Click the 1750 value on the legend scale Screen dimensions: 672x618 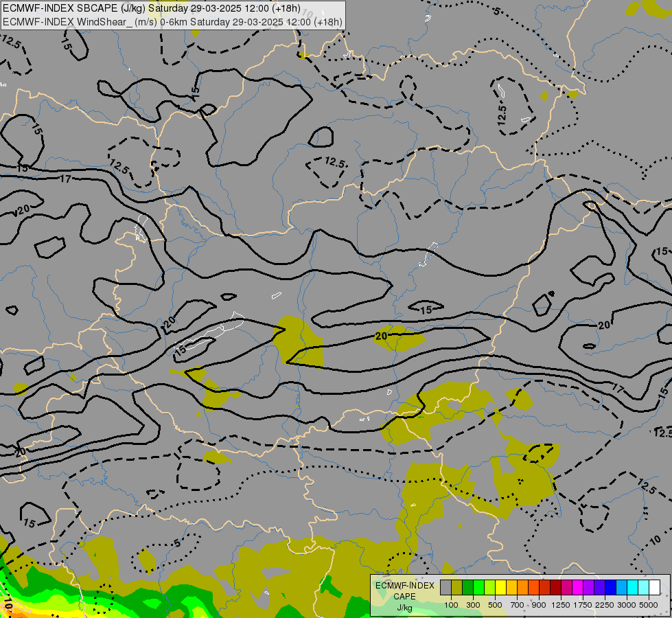point(583,605)
